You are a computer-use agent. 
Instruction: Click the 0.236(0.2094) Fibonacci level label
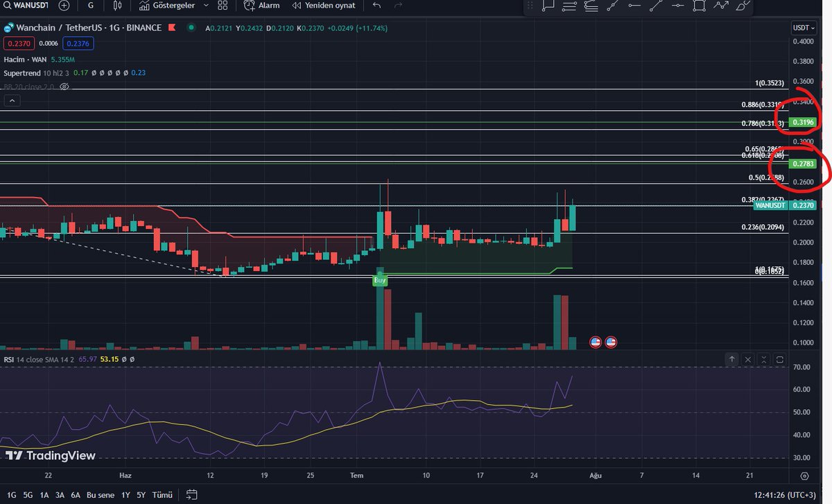click(761, 227)
